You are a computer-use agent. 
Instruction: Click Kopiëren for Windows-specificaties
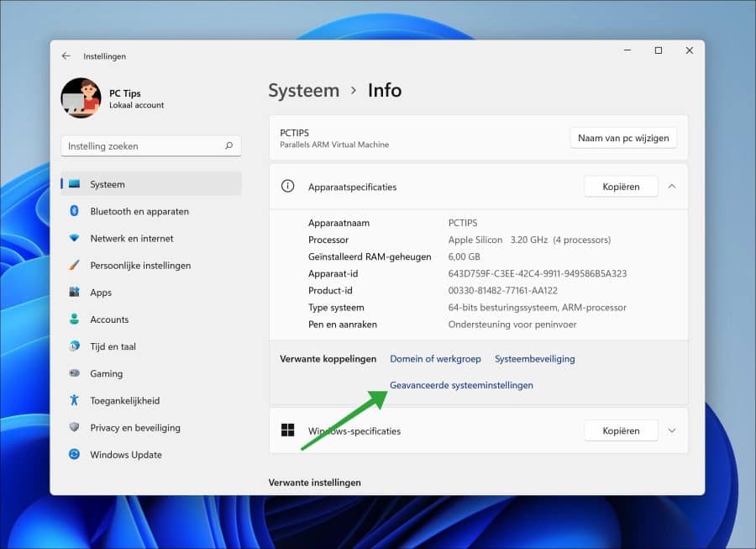(621, 430)
